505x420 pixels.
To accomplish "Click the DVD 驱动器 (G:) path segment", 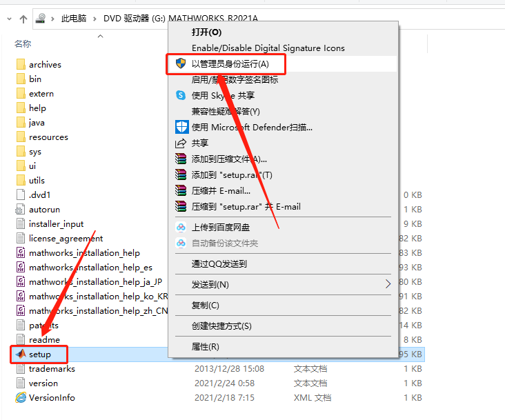I will pyautogui.click(x=135, y=19).
